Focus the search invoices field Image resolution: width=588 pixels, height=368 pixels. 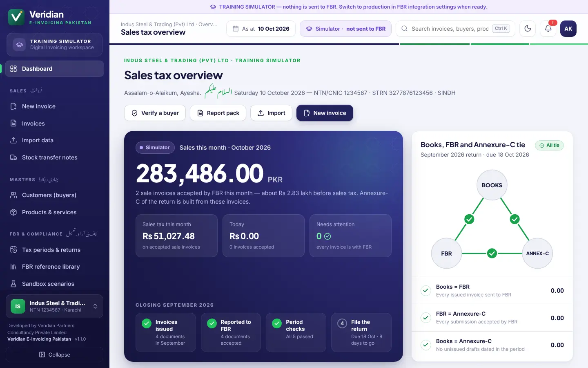(455, 29)
